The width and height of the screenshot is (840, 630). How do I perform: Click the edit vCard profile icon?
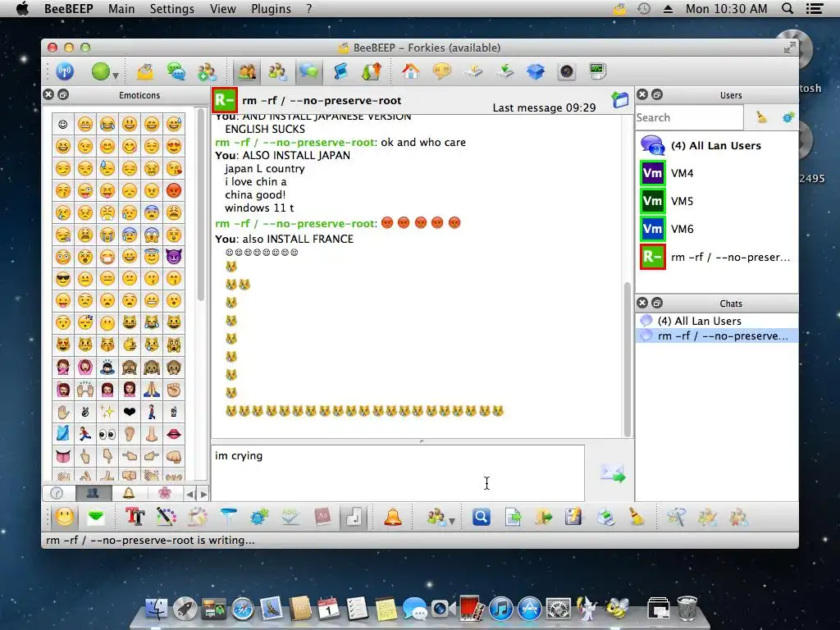pyautogui.click(x=145, y=71)
